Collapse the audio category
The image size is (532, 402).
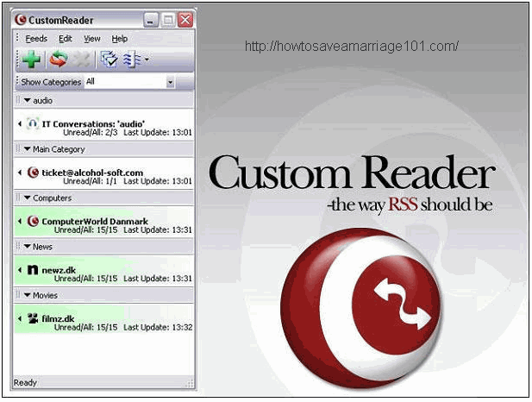pyautogui.click(x=28, y=101)
